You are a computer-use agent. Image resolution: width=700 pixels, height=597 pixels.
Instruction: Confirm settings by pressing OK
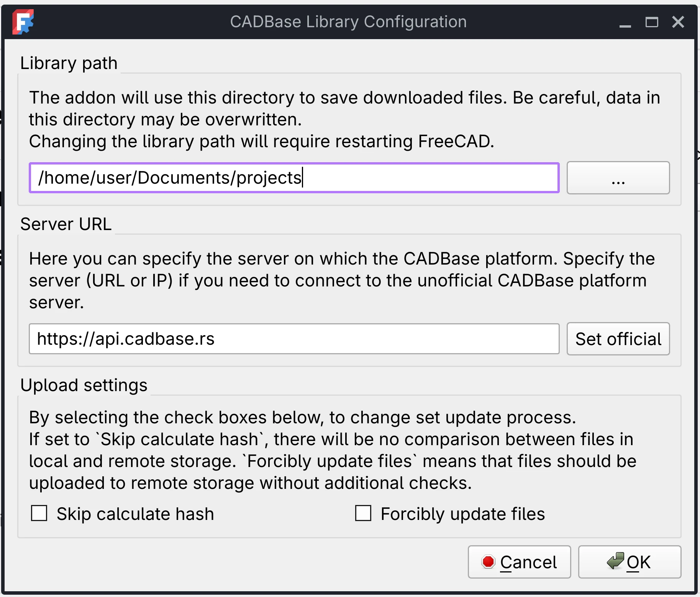pyautogui.click(x=630, y=562)
